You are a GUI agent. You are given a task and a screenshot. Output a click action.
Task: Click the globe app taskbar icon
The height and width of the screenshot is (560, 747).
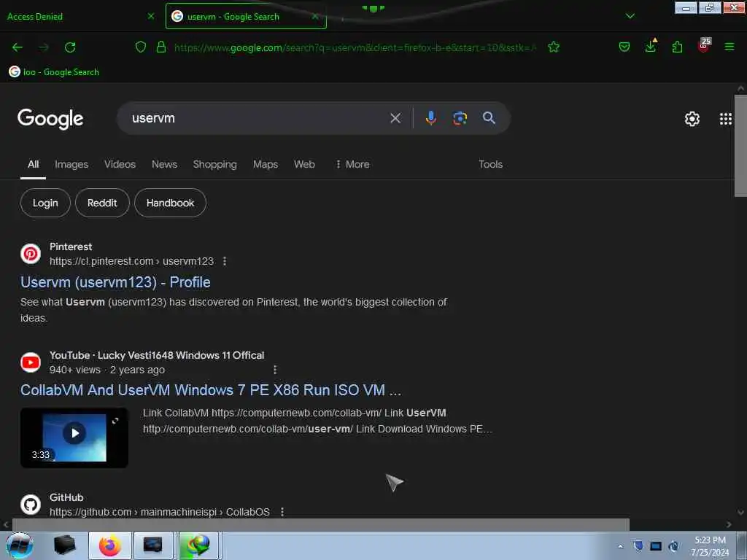click(x=198, y=545)
